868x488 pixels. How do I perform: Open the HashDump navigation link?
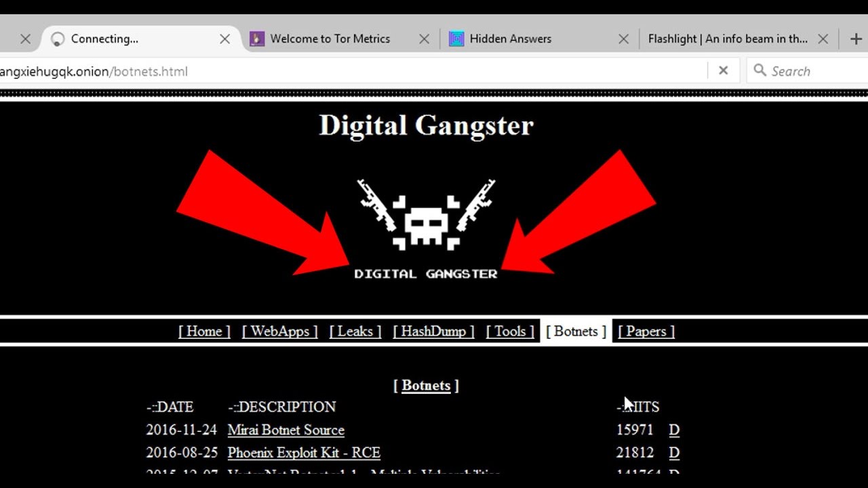[433, 331]
